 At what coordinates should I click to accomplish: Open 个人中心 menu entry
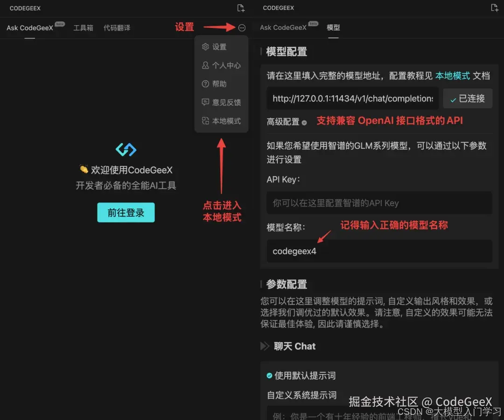221,65
